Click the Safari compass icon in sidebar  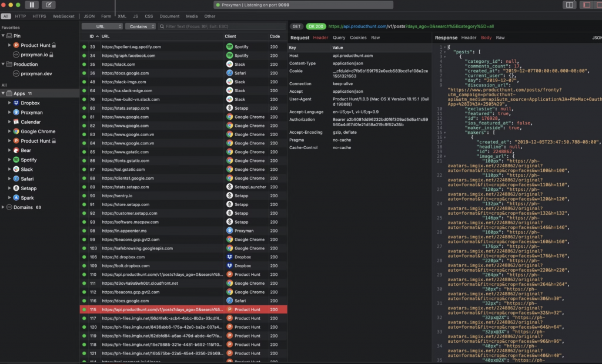16,178
